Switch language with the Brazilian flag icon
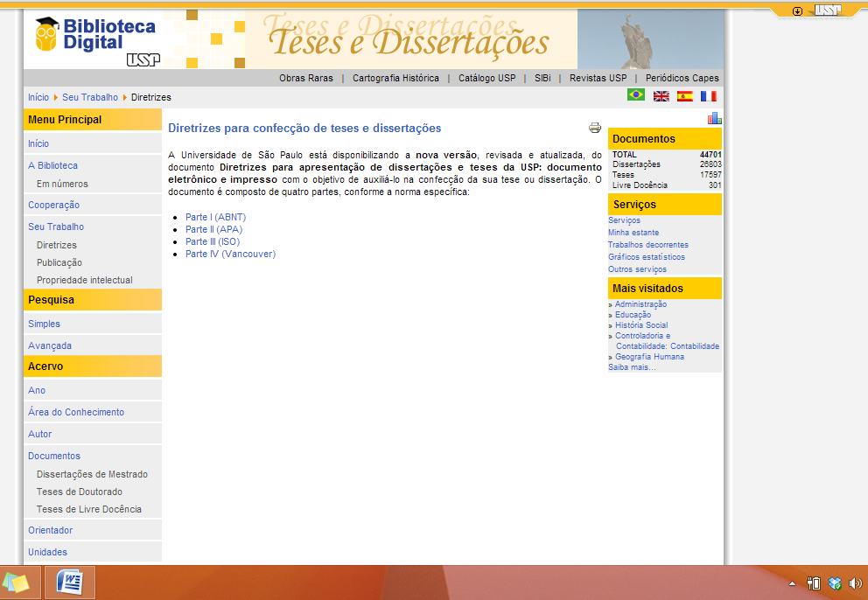The height and width of the screenshot is (600, 868). [x=636, y=95]
